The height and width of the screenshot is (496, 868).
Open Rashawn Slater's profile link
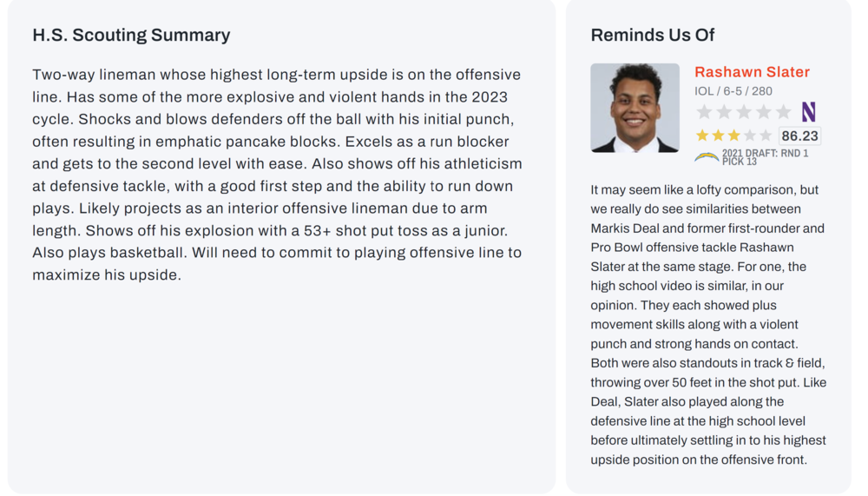[x=752, y=72]
